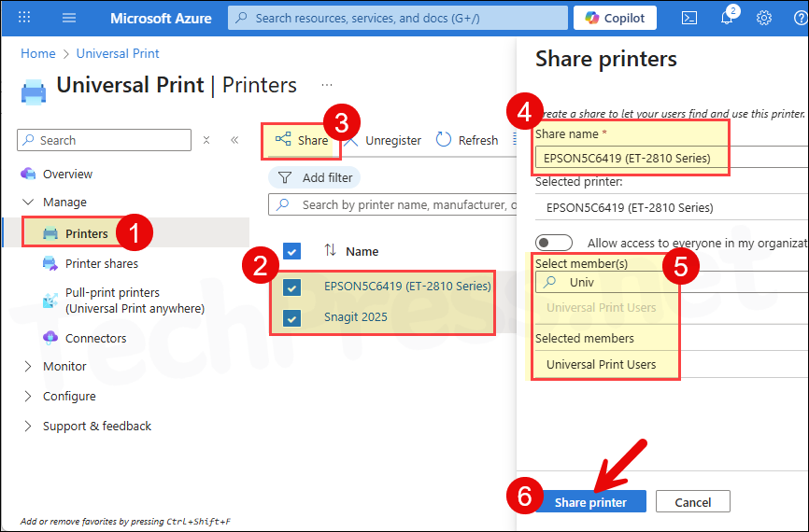
Task: Launch Copilot from the header
Action: point(615,18)
